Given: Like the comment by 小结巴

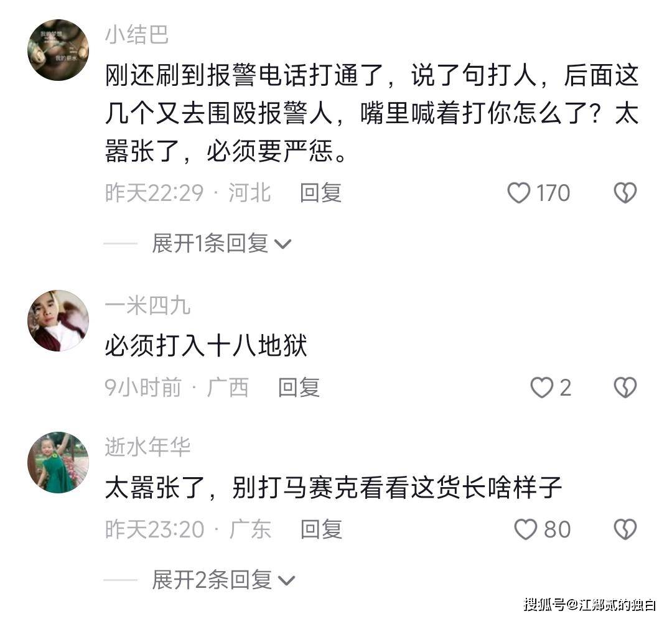Looking at the screenshot, I should [x=518, y=193].
